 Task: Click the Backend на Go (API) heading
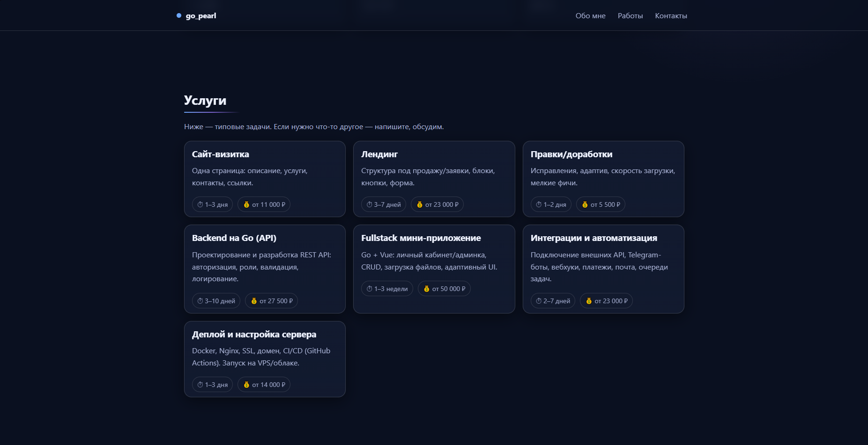(234, 238)
